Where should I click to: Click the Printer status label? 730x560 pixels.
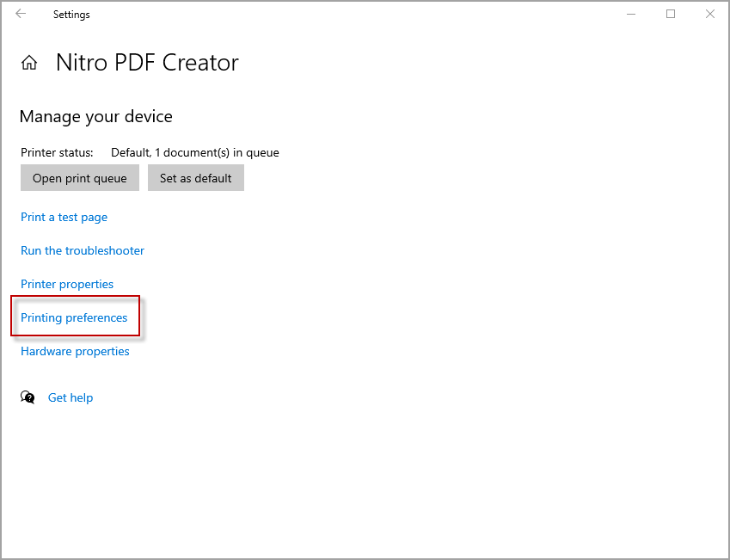(57, 152)
